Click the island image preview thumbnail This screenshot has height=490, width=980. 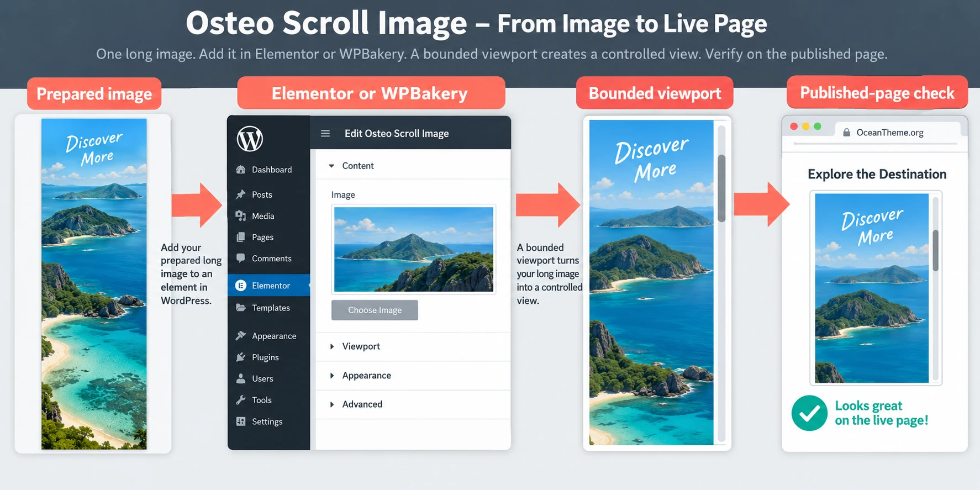point(414,249)
